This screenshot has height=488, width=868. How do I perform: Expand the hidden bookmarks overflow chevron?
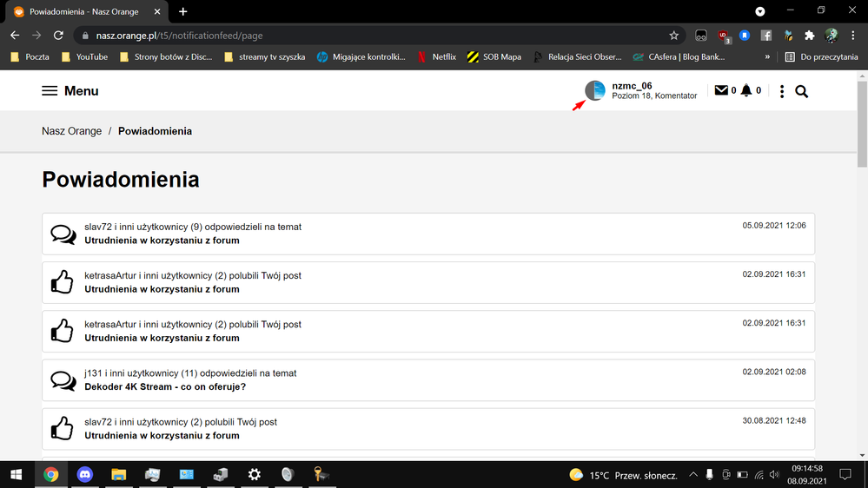pyautogui.click(x=767, y=56)
